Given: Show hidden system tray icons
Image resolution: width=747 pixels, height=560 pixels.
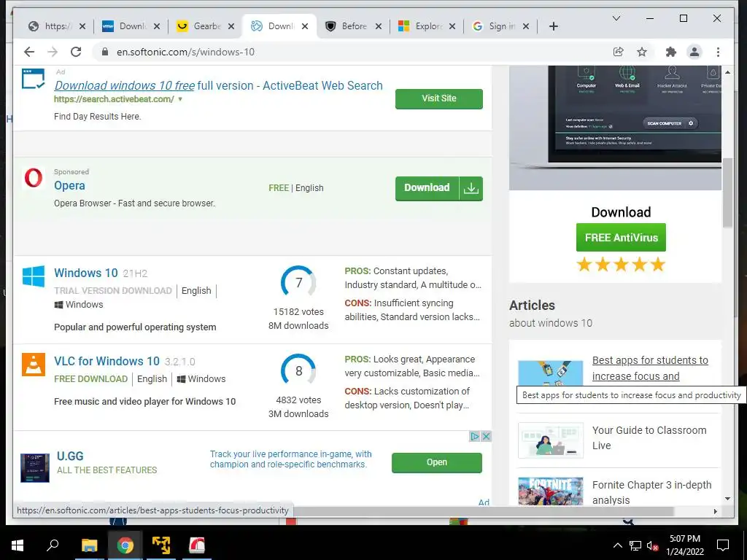Looking at the screenshot, I should click(x=617, y=545).
